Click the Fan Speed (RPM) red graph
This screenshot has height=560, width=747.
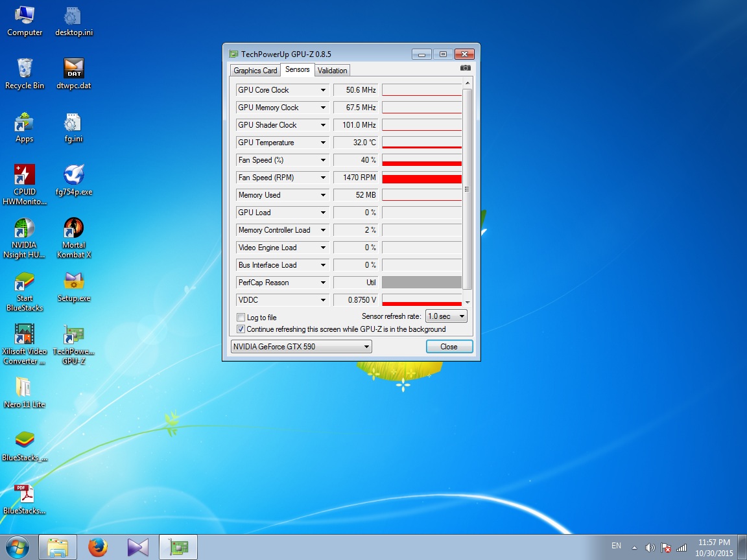point(421,178)
